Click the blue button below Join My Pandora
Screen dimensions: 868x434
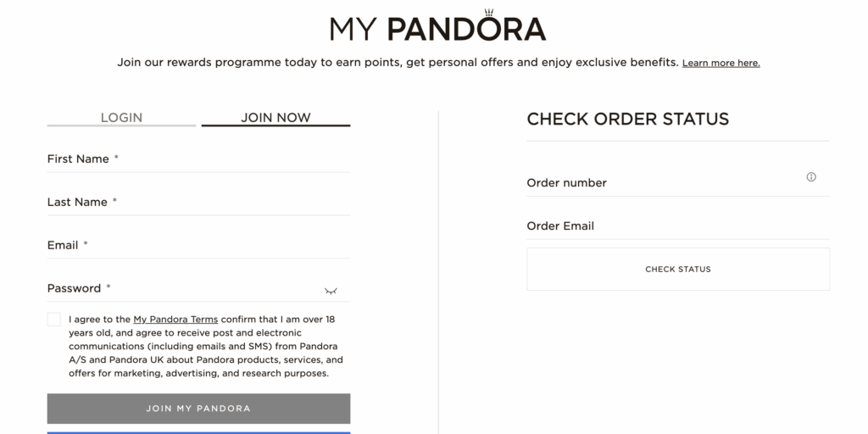(x=198, y=432)
